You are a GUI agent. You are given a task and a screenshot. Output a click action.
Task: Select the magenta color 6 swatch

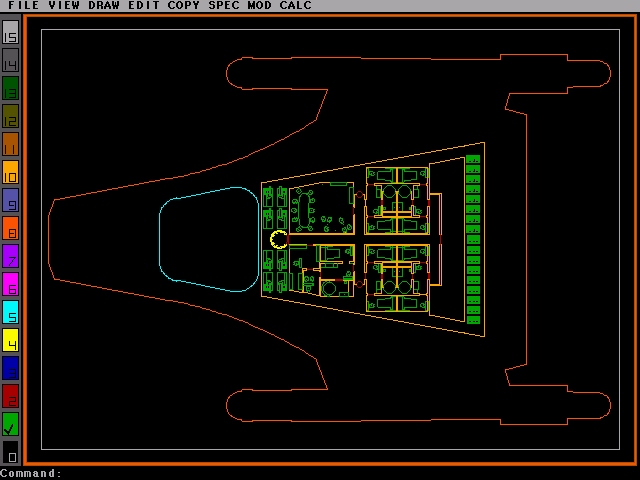(x=10, y=284)
